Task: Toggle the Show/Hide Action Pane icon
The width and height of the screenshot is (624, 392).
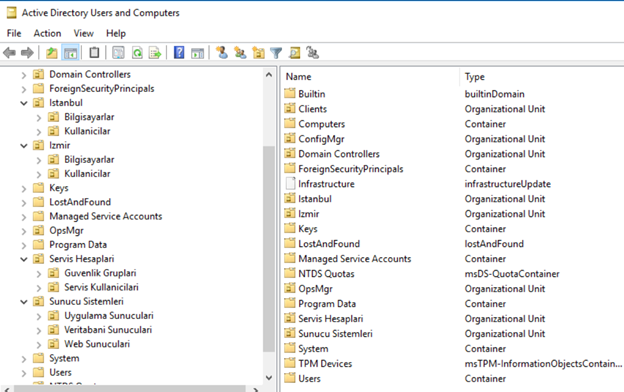Action: (197, 53)
